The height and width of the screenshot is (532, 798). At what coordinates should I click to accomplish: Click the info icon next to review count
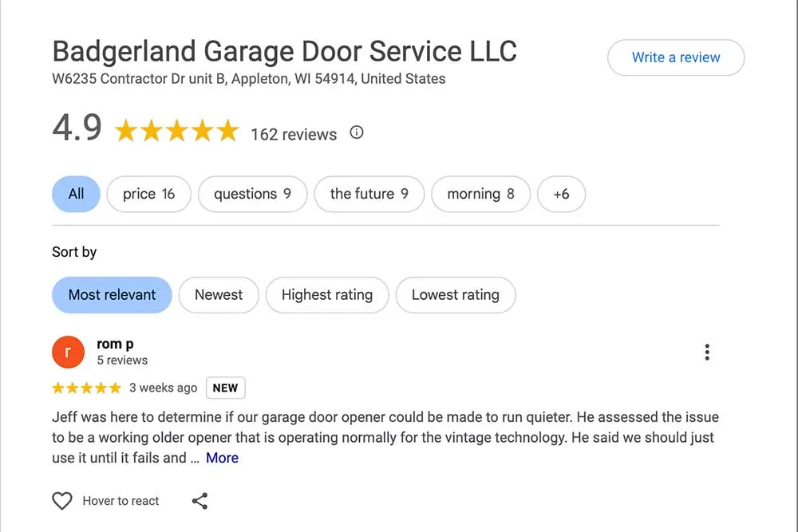click(356, 132)
